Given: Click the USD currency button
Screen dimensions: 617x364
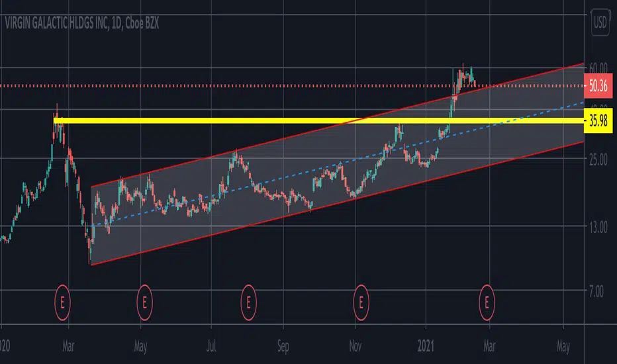Looking at the screenshot, I should pyautogui.click(x=600, y=23).
